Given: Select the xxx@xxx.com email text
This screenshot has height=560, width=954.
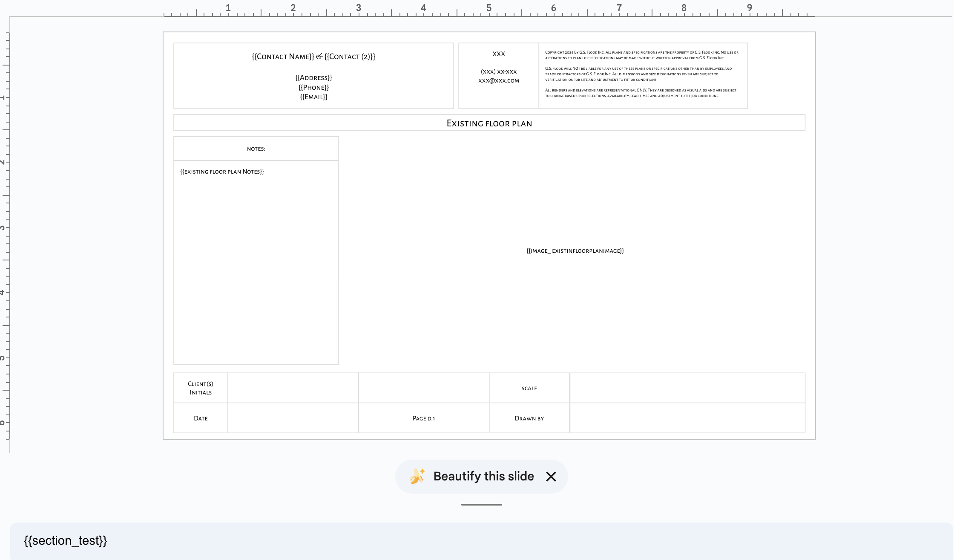Looking at the screenshot, I should coord(498,80).
